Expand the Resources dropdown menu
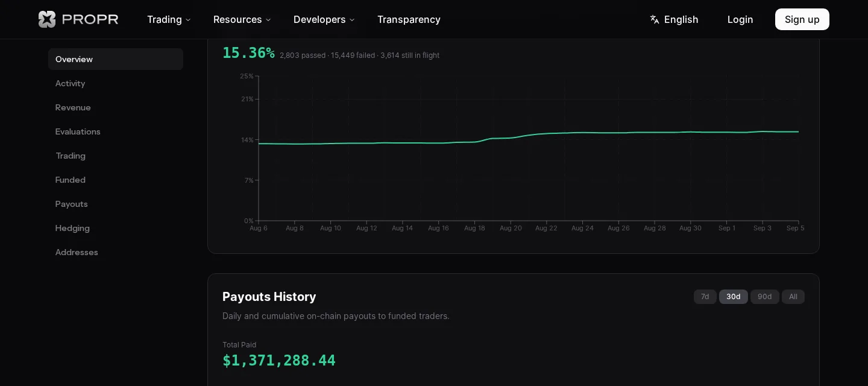Screen dimensions: 868x386 click(242, 19)
